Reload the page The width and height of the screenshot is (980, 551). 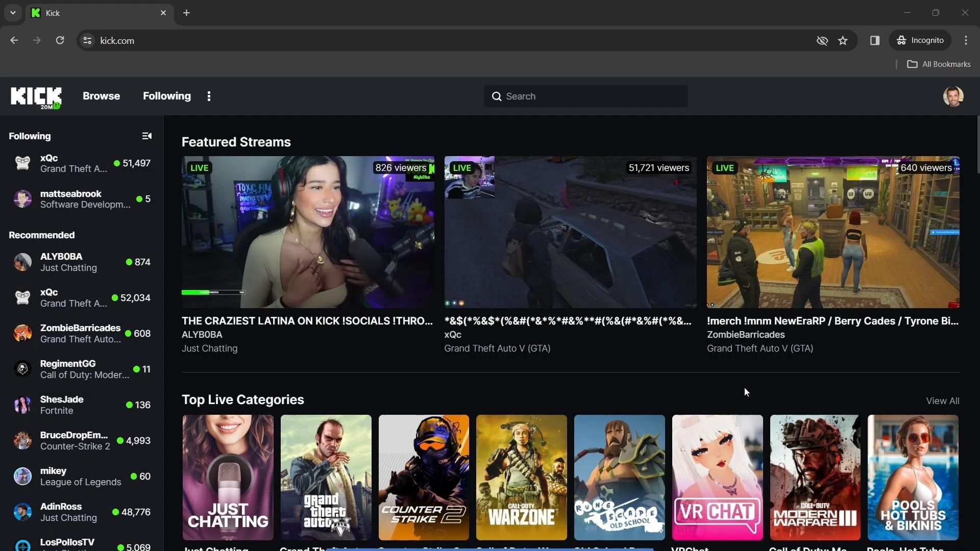coord(60,41)
